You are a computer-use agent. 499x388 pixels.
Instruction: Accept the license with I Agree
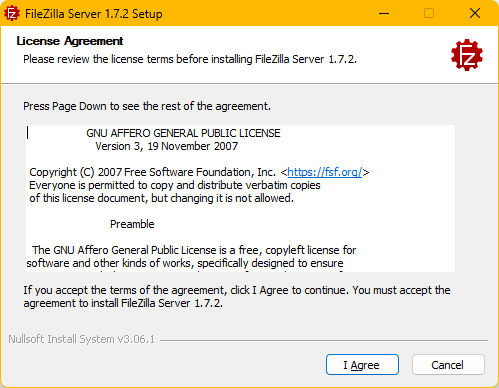point(362,365)
